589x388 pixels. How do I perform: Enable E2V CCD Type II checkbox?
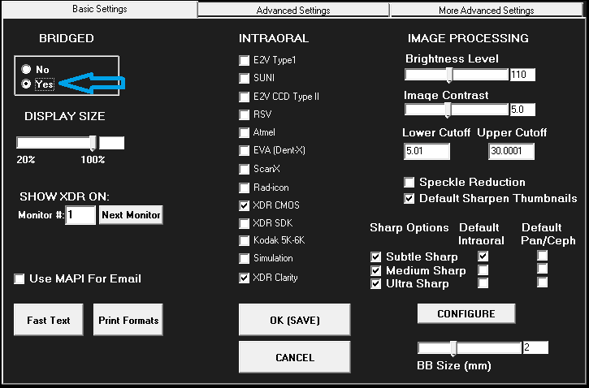pos(244,97)
